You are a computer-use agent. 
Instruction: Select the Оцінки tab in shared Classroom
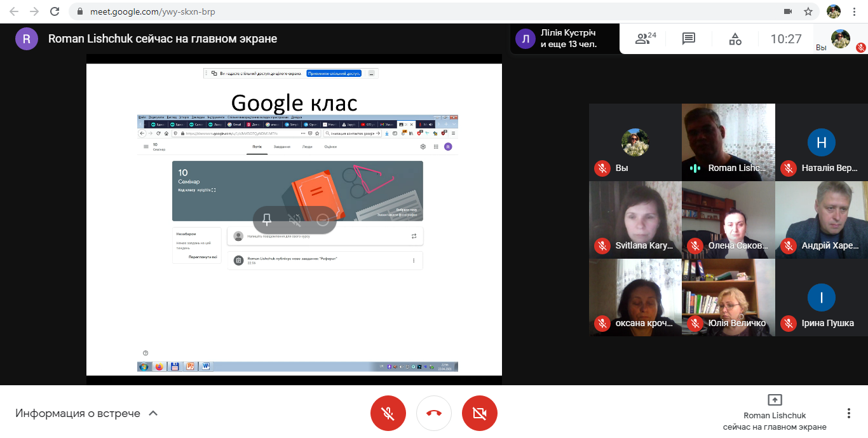click(x=330, y=147)
